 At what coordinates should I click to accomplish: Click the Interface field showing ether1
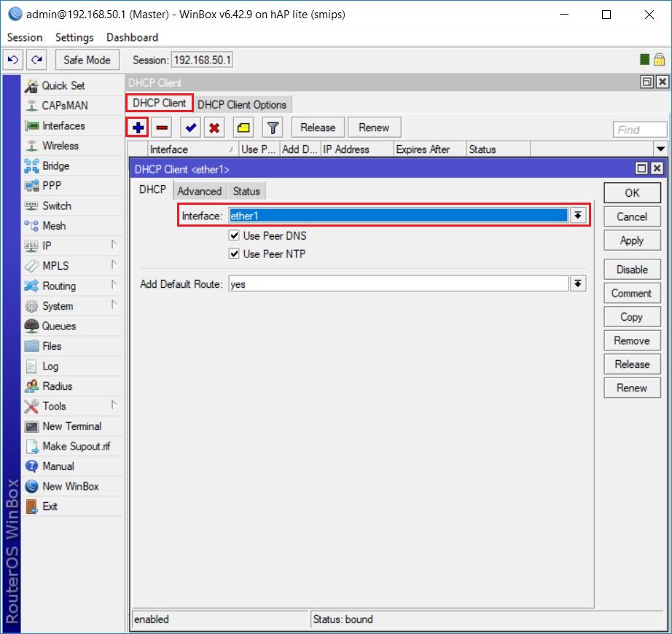[x=398, y=216]
